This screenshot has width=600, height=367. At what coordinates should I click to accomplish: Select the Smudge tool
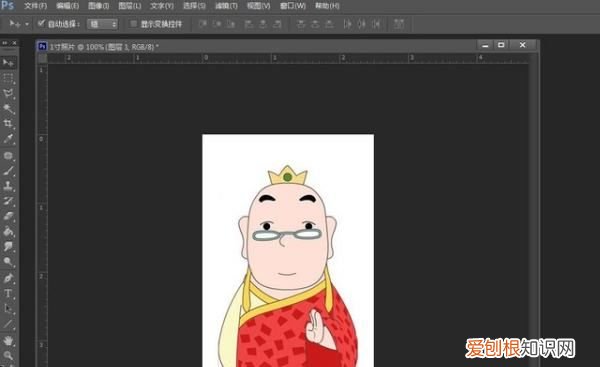coord(8,246)
